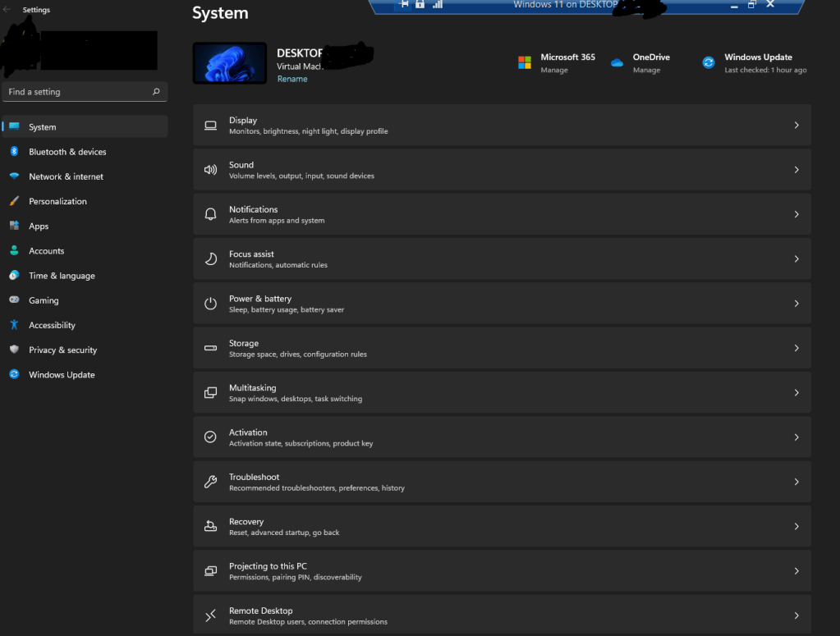The height and width of the screenshot is (636, 840).
Task: Click the Personalization paintbrush icon
Action: tap(14, 201)
